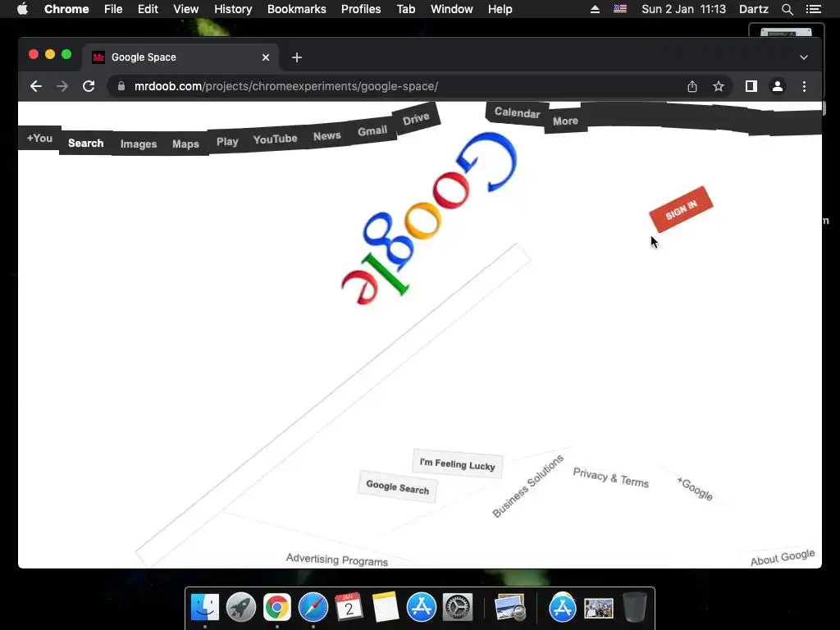The height and width of the screenshot is (630, 840).
Task: Expand the tab search chevron
Action: coord(804,57)
